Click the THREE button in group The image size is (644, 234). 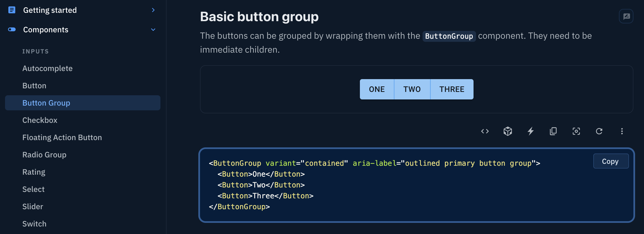point(452,89)
